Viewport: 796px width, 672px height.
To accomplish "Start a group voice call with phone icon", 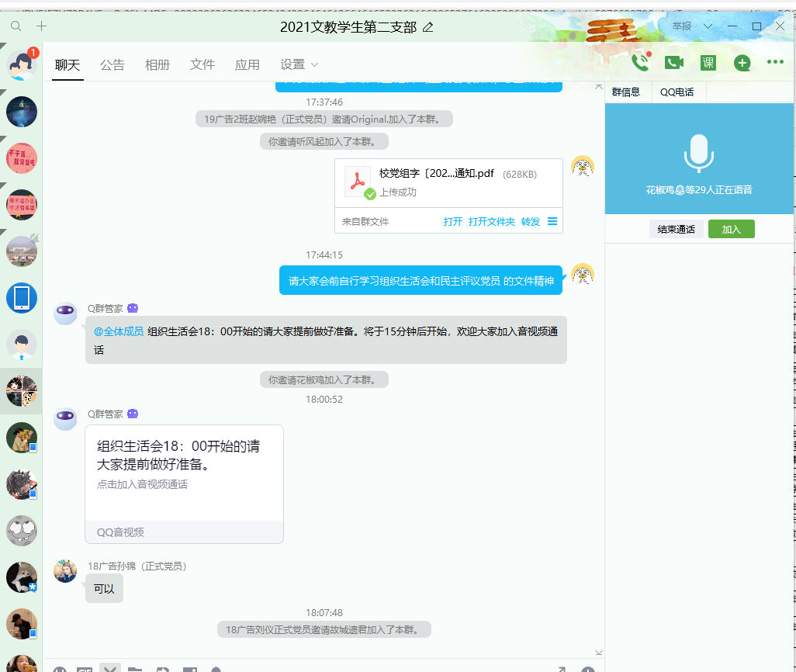I will (640, 63).
